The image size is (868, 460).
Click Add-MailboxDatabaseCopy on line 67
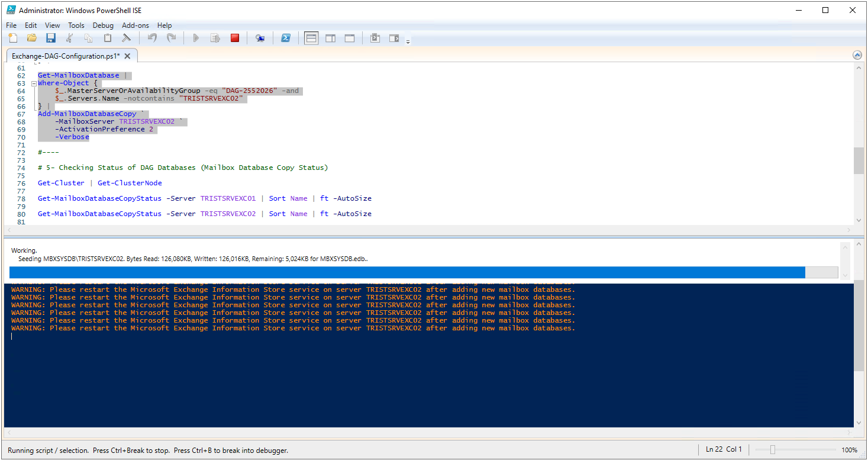[x=87, y=114]
